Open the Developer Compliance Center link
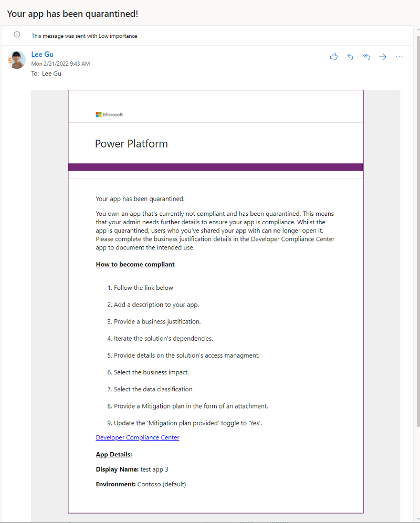 pos(137,437)
